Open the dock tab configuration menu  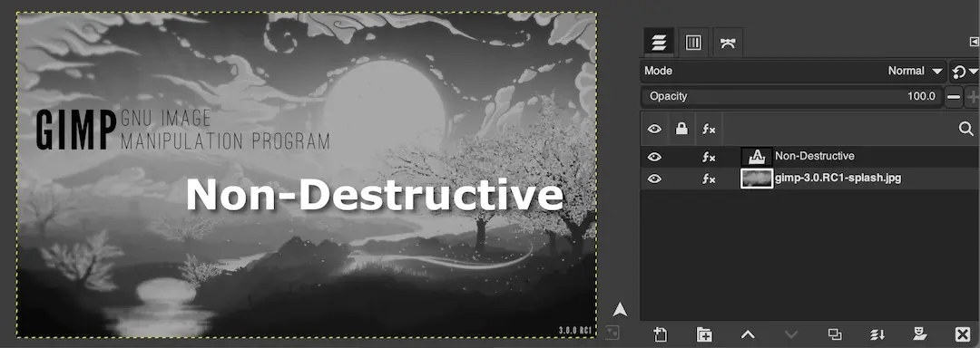[x=974, y=42]
